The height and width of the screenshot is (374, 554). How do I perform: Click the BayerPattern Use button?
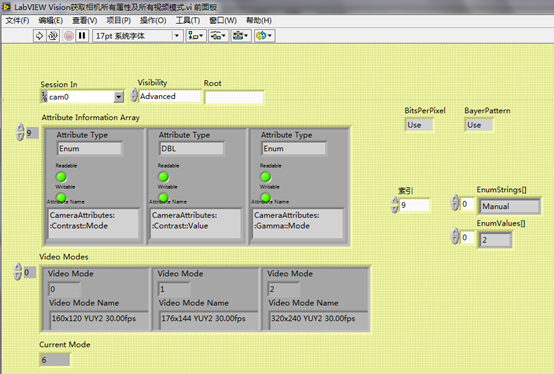pyautogui.click(x=478, y=125)
